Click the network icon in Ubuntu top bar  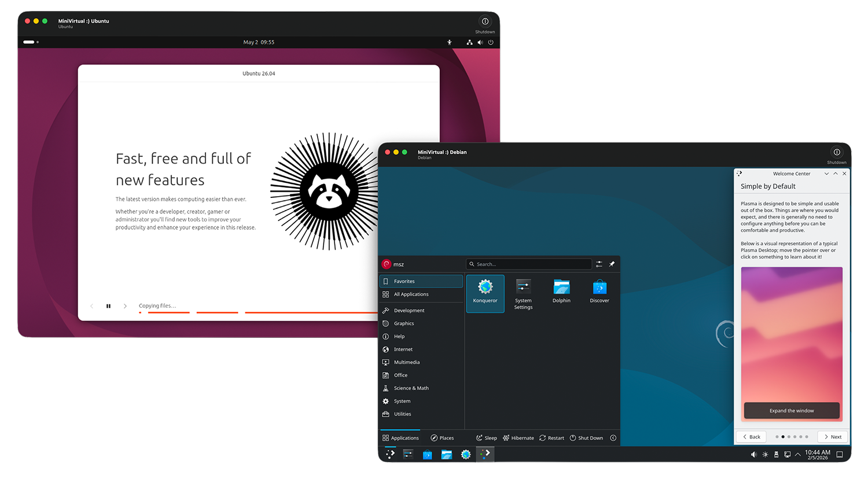tap(469, 42)
